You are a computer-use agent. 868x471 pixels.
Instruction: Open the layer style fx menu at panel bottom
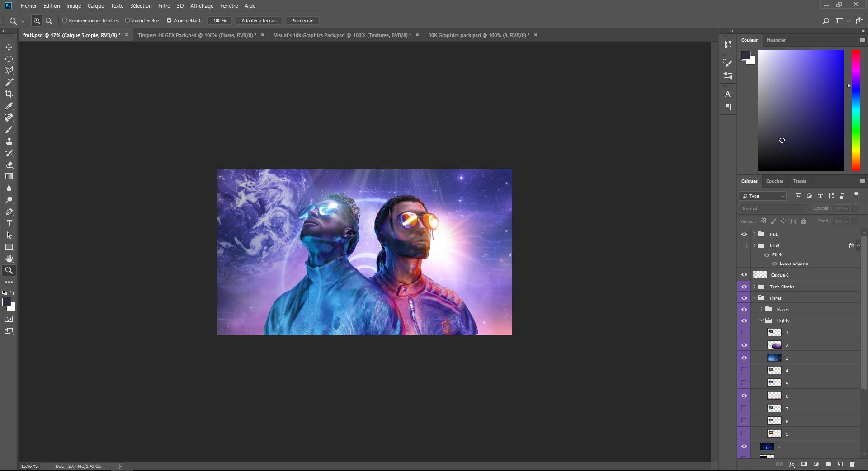click(x=792, y=464)
